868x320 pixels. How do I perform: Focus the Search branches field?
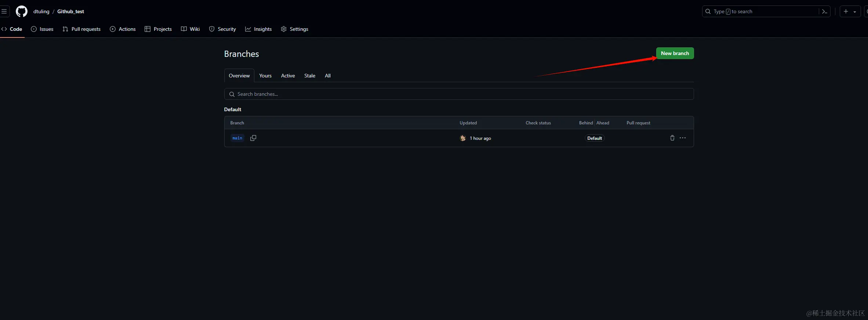pos(459,94)
